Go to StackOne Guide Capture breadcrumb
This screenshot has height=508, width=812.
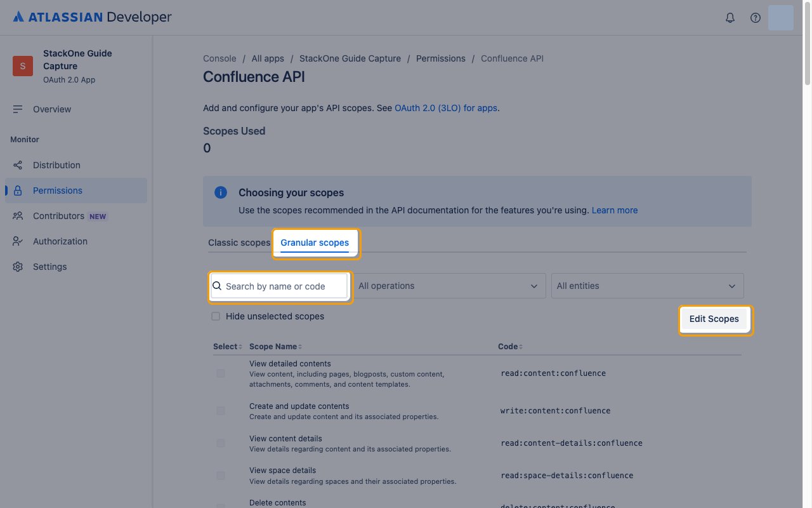tap(350, 58)
